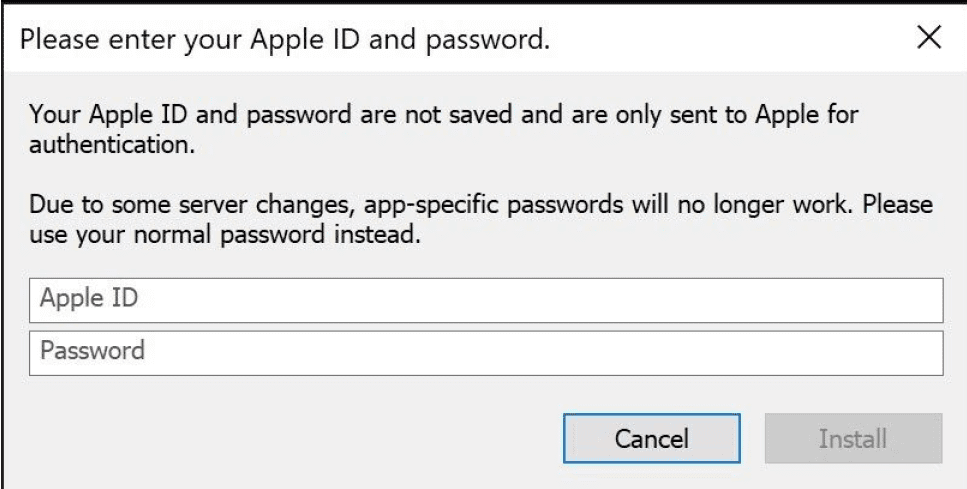Click the greyed-out Install button
967x489 pixels.
pos(852,438)
